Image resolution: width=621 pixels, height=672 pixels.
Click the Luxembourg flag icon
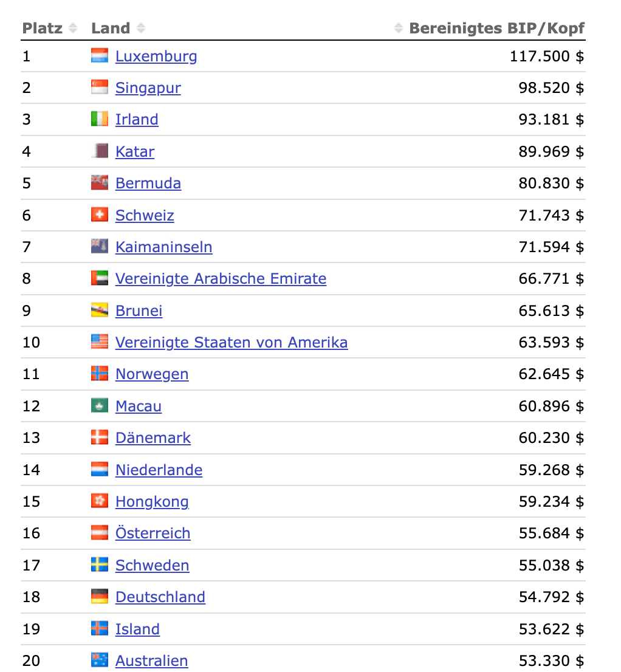100,56
